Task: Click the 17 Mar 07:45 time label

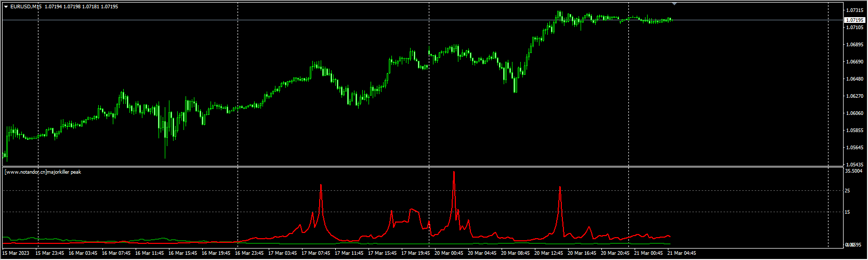Action: pyautogui.click(x=316, y=253)
